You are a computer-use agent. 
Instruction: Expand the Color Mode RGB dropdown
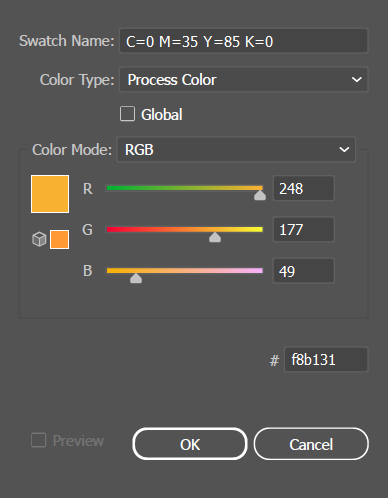point(236,150)
